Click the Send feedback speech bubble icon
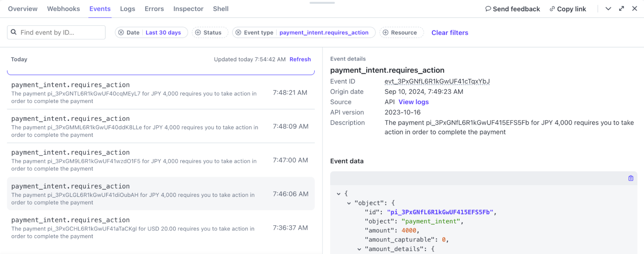 488,9
